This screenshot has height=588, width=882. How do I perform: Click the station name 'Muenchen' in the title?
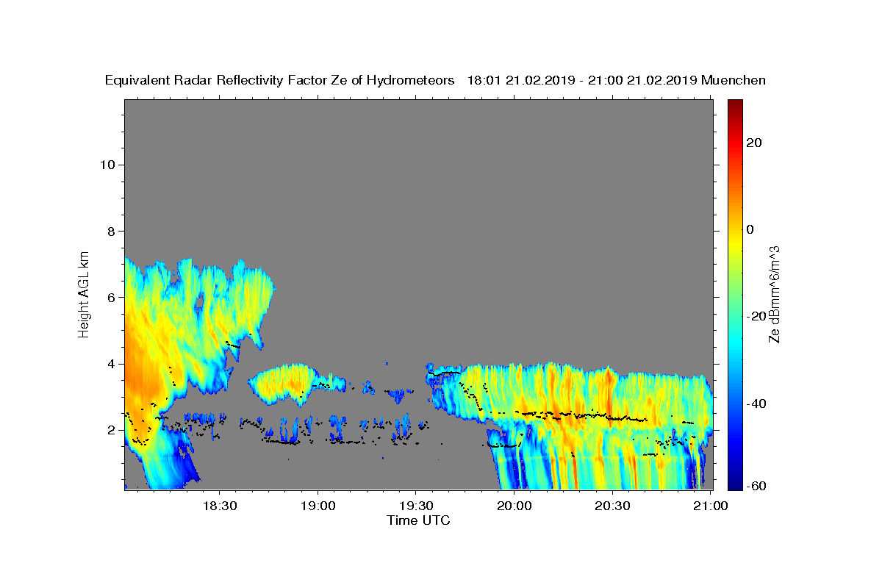coord(734,80)
